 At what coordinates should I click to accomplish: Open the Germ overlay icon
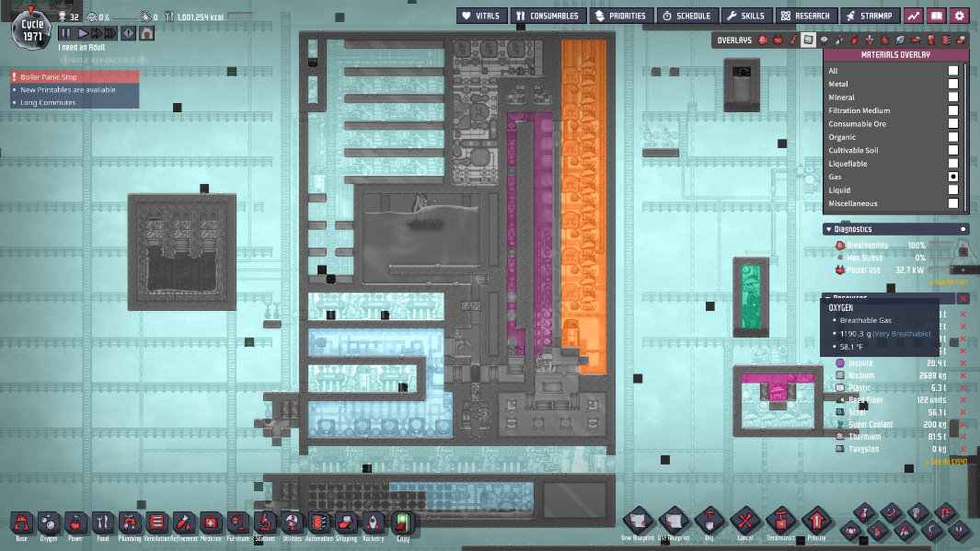coord(885,40)
